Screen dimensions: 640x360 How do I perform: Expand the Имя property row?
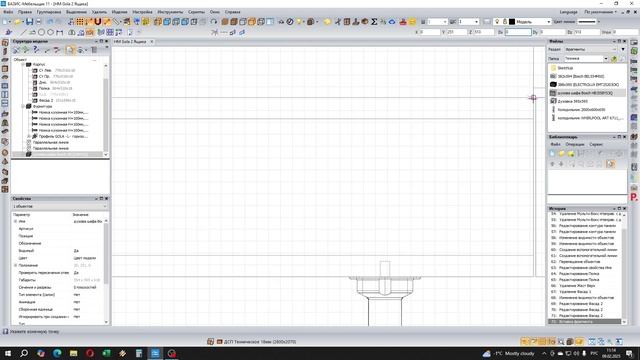pos(16,221)
